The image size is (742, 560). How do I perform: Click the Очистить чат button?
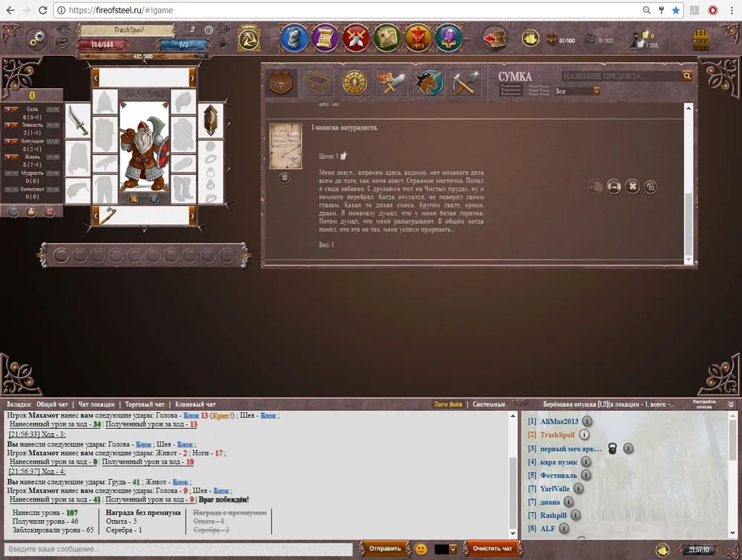(x=492, y=549)
